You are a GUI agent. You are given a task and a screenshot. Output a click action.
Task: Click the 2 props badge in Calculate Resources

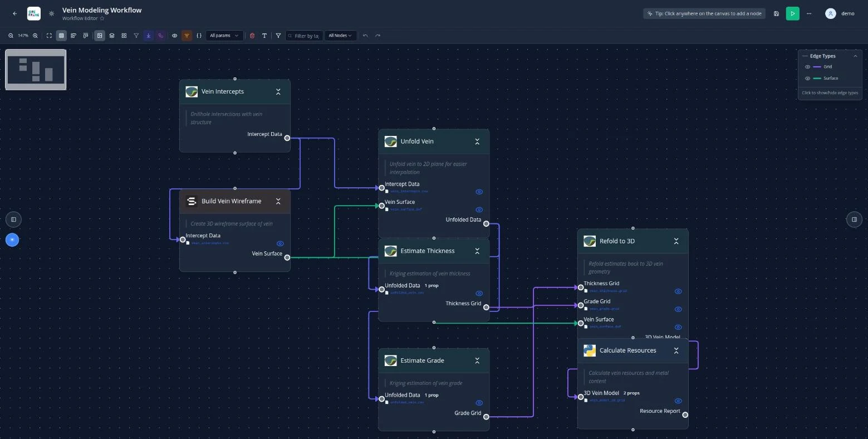click(631, 393)
